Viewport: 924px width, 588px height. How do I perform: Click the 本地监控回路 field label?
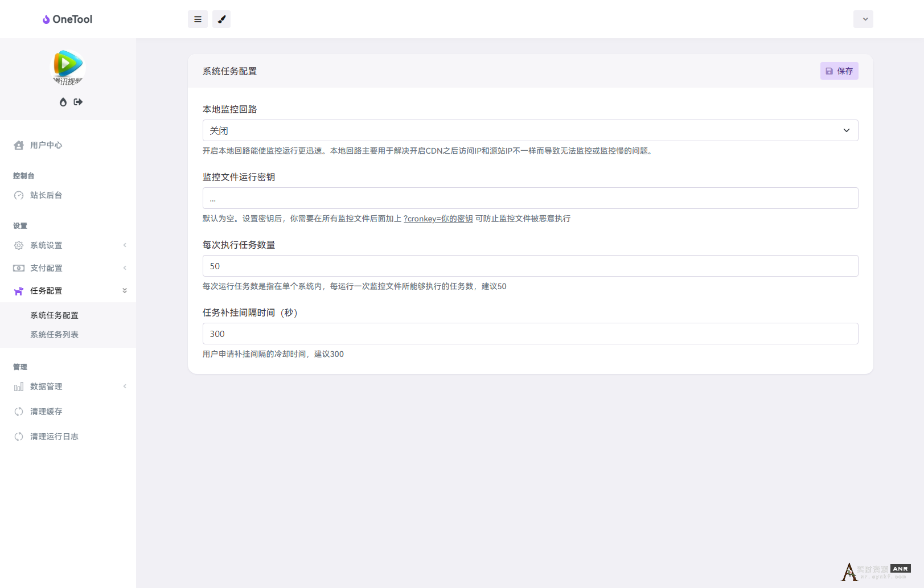click(x=229, y=109)
